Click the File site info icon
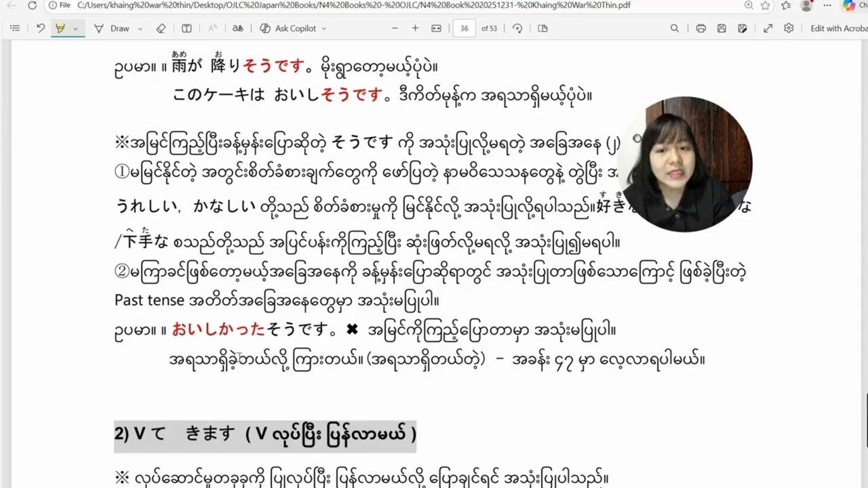Viewport: 868px width, 488px height. (x=59, y=5)
